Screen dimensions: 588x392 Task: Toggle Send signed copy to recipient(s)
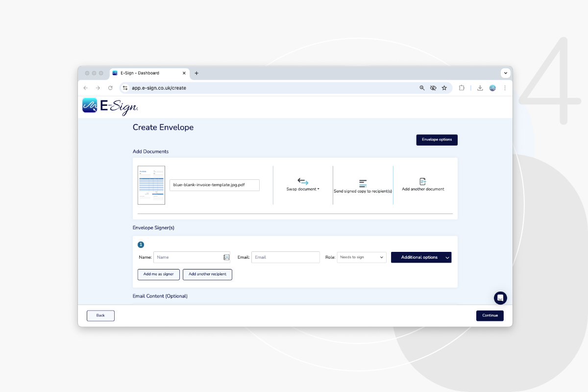(x=363, y=186)
